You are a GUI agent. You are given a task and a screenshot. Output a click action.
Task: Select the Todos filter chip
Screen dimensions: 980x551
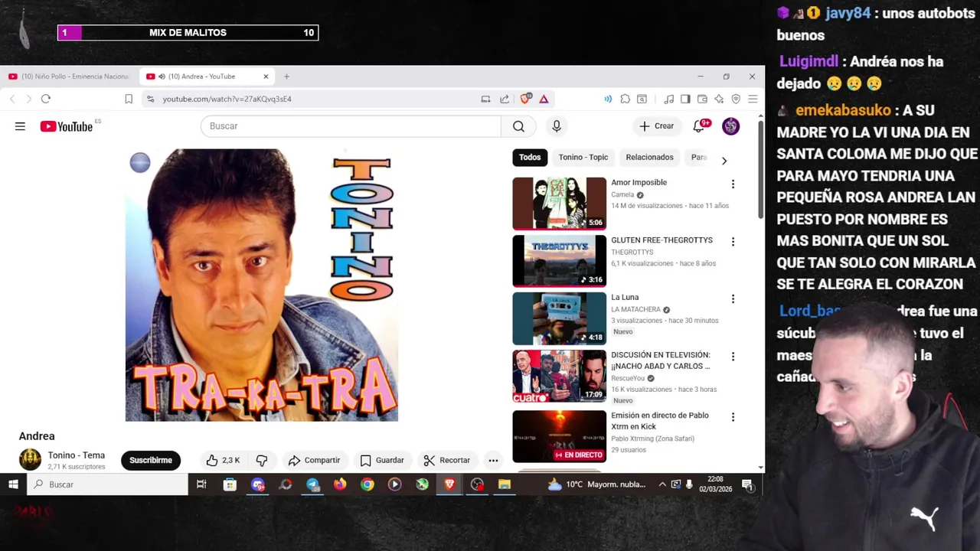point(530,157)
